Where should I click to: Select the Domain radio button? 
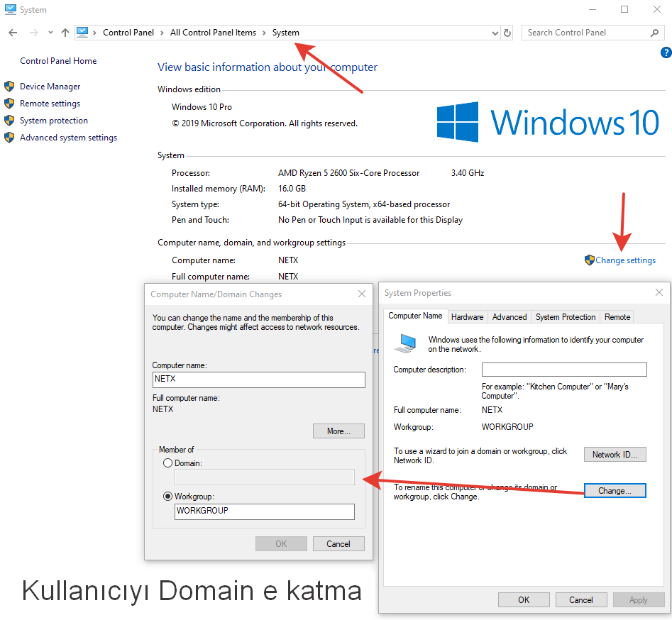coord(167,463)
